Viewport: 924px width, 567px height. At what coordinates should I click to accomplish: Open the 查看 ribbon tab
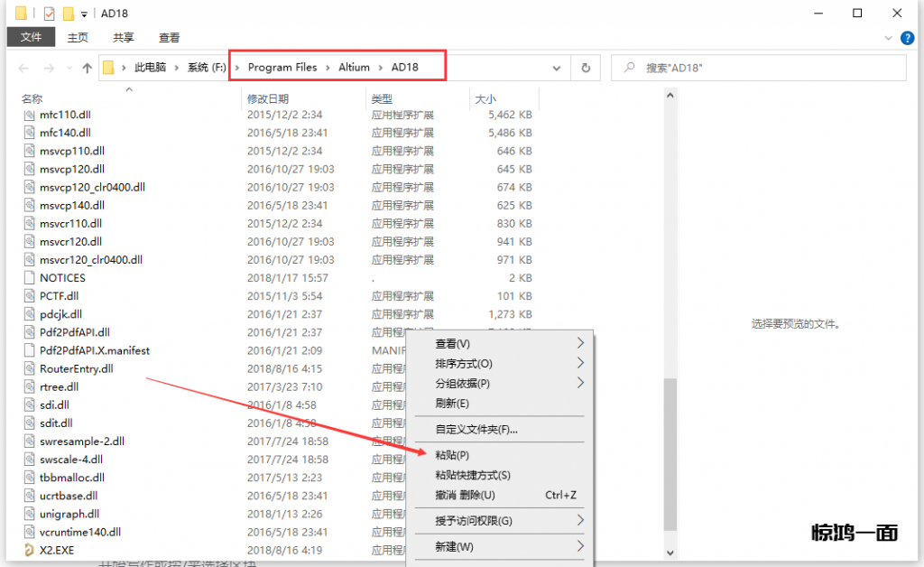click(169, 37)
